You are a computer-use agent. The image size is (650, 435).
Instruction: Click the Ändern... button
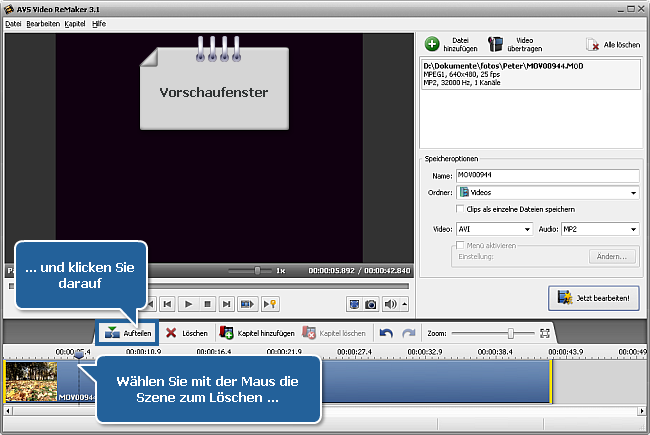tap(611, 257)
